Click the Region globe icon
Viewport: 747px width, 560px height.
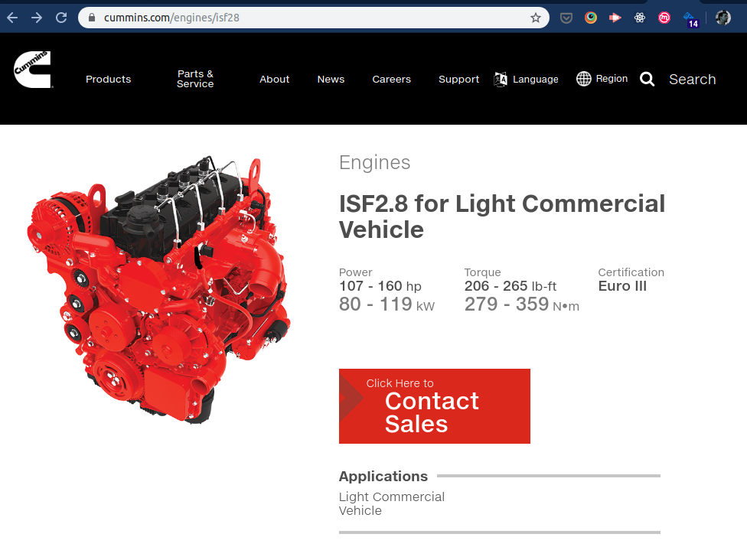[x=583, y=79]
